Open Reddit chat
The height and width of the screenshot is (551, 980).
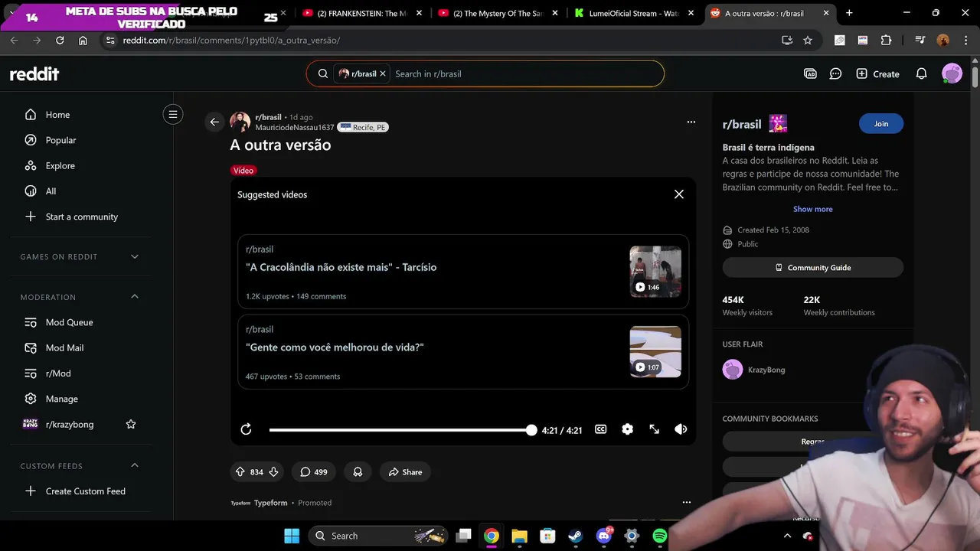coord(836,74)
